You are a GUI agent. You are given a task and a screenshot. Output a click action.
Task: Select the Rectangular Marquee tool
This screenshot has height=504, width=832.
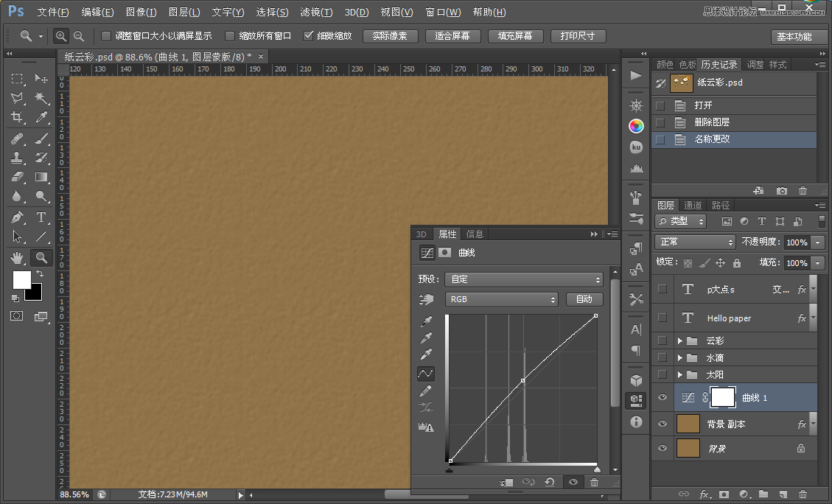[17, 79]
